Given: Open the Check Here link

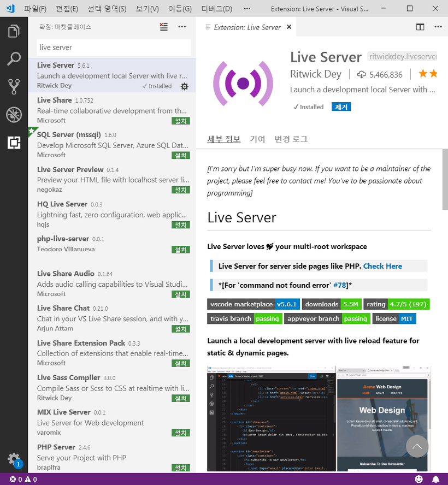Looking at the screenshot, I should point(382,266).
